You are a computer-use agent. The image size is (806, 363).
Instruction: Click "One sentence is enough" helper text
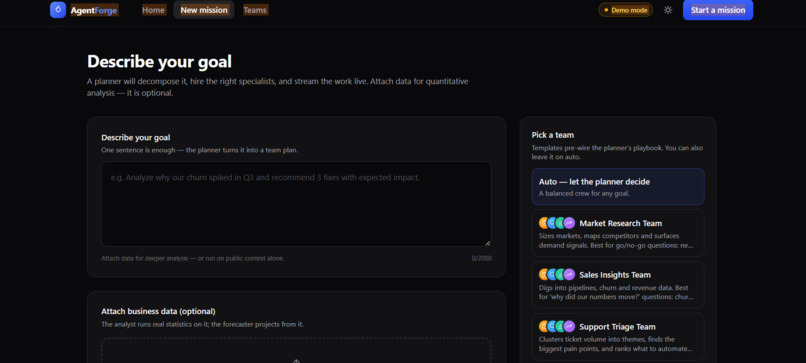(199, 150)
